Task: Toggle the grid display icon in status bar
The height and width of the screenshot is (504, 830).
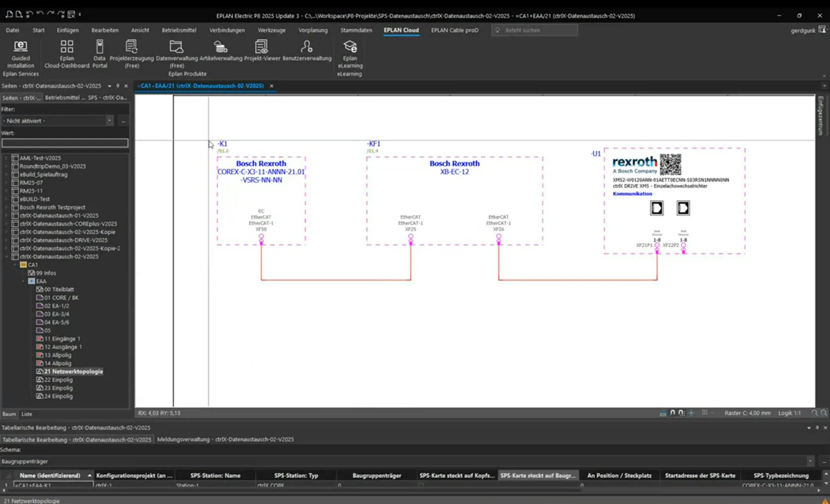Action: click(705, 413)
